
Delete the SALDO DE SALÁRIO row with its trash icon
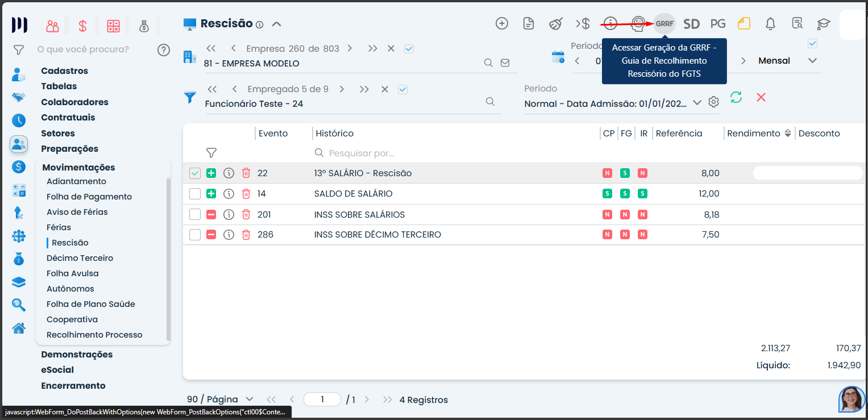246,194
